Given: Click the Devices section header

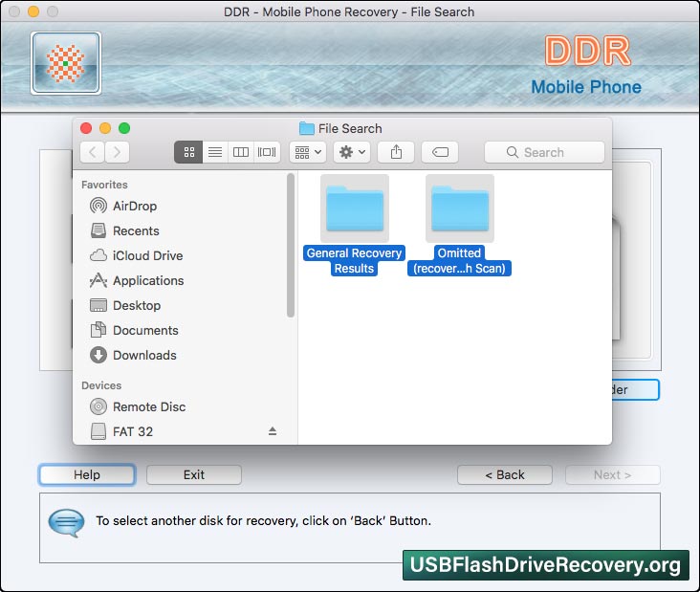Looking at the screenshot, I should 101,385.
